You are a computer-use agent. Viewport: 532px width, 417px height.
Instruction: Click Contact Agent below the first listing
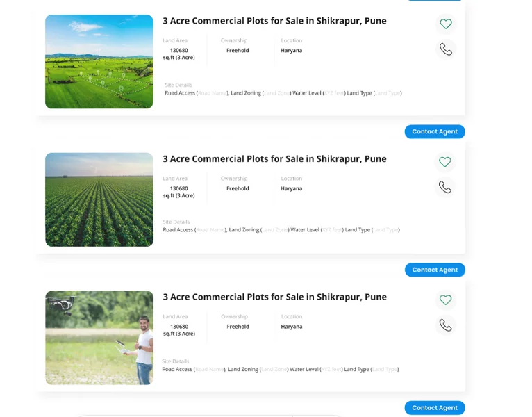pos(435,132)
